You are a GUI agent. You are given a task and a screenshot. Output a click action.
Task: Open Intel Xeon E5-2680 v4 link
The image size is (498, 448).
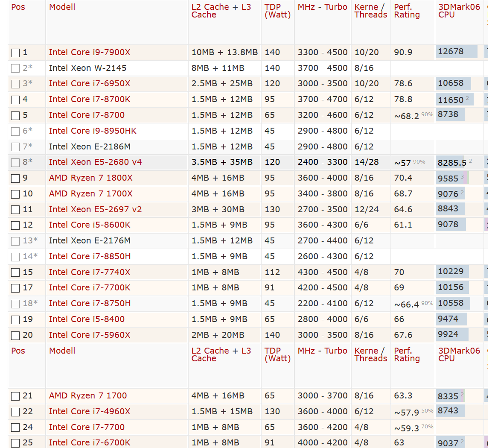[x=95, y=162]
